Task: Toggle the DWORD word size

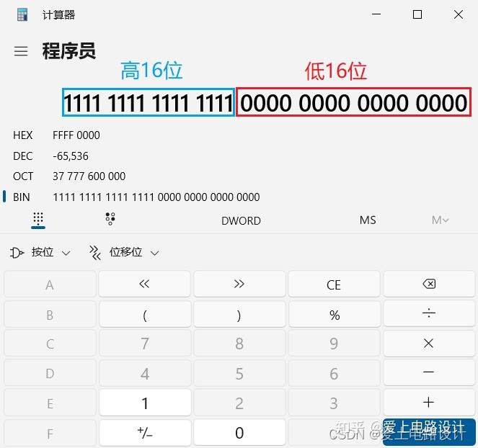Action: pyautogui.click(x=241, y=221)
